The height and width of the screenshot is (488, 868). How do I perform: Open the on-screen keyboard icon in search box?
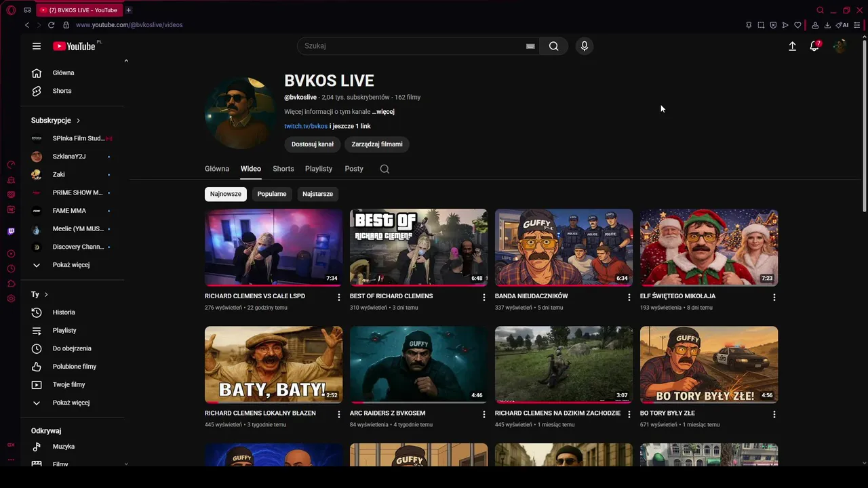tap(530, 46)
